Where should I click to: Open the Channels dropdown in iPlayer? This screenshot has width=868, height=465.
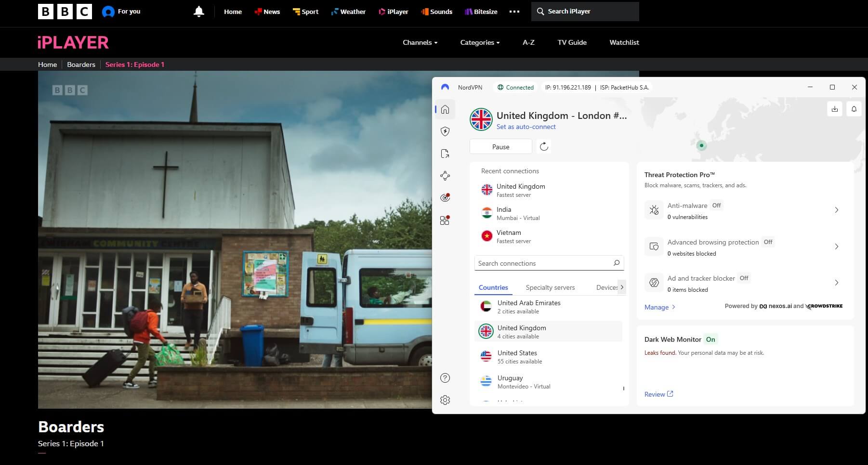pos(420,42)
